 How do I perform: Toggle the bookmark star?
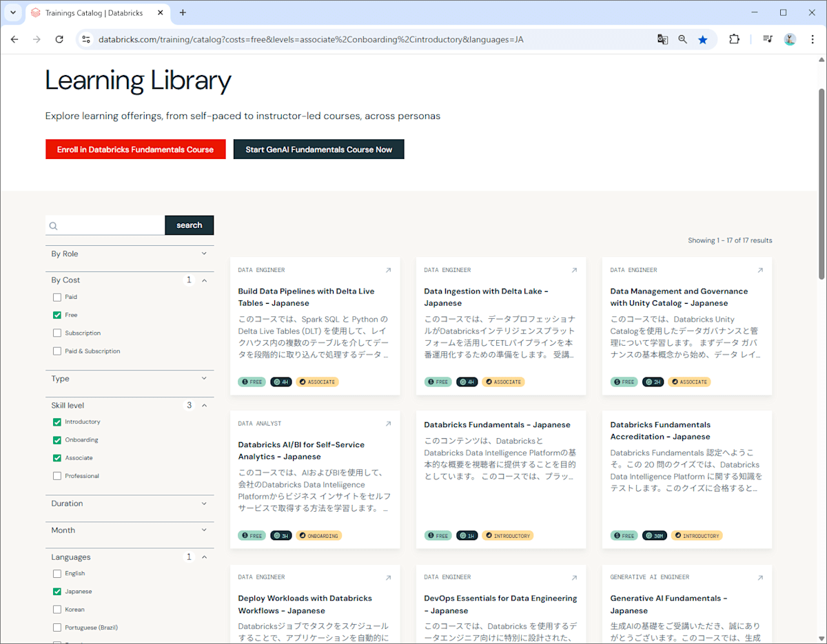click(x=702, y=39)
